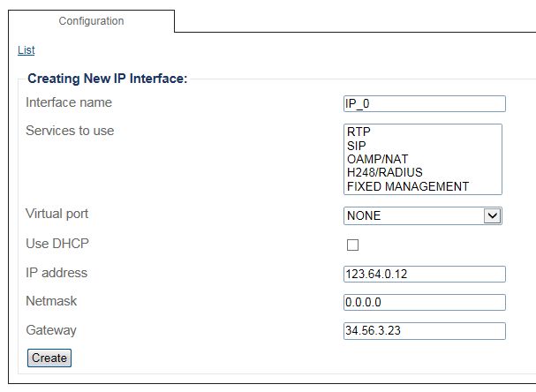Select RTP in the services list
The width and height of the screenshot is (536, 392).
coord(359,131)
